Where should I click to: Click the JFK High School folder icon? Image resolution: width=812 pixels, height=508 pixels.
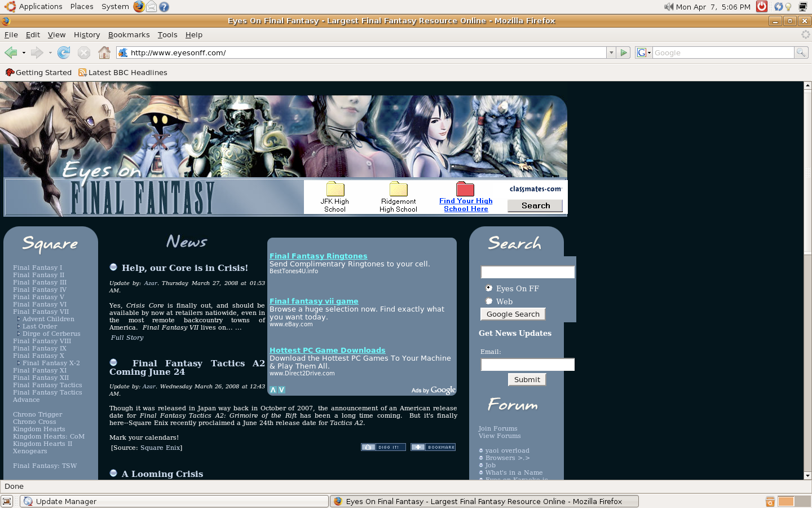335,189
